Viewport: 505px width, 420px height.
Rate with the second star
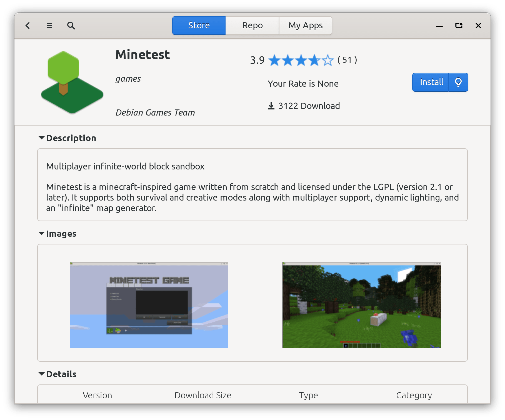pos(288,60)
